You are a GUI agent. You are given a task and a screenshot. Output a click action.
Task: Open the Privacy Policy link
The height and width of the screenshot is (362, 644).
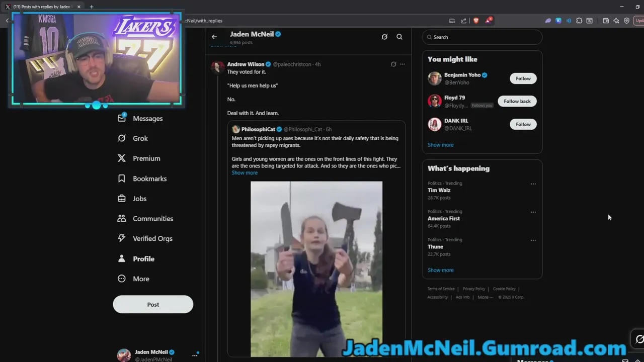474,289
